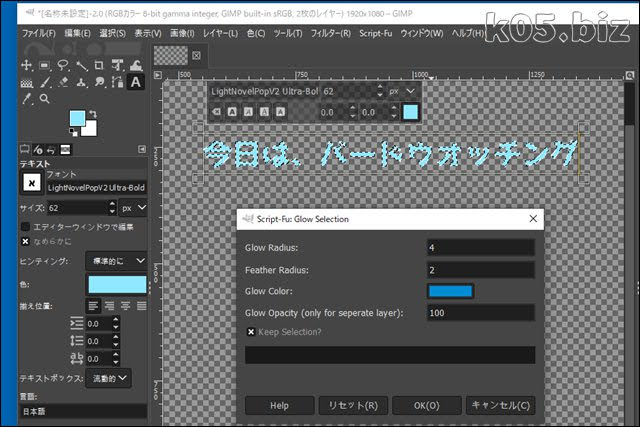Open px unit dropdown in on-canvas toolbar

click(402, 91)
